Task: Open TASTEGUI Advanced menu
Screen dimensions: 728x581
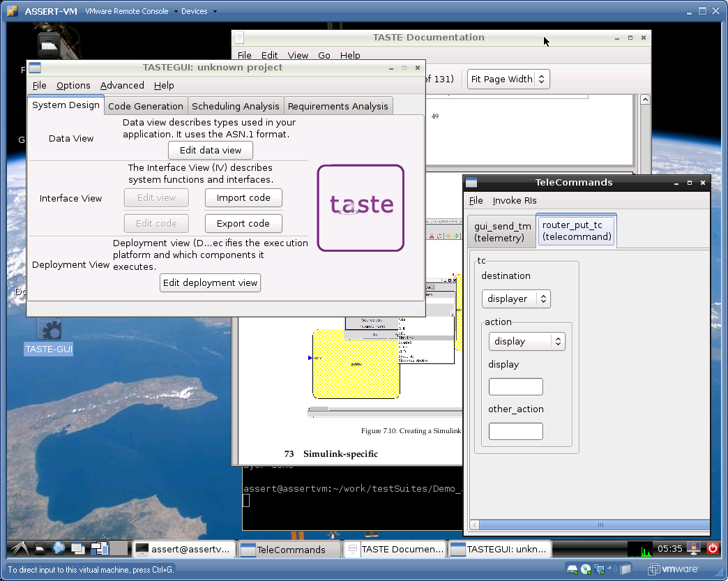Action: (x=122, y=86)
